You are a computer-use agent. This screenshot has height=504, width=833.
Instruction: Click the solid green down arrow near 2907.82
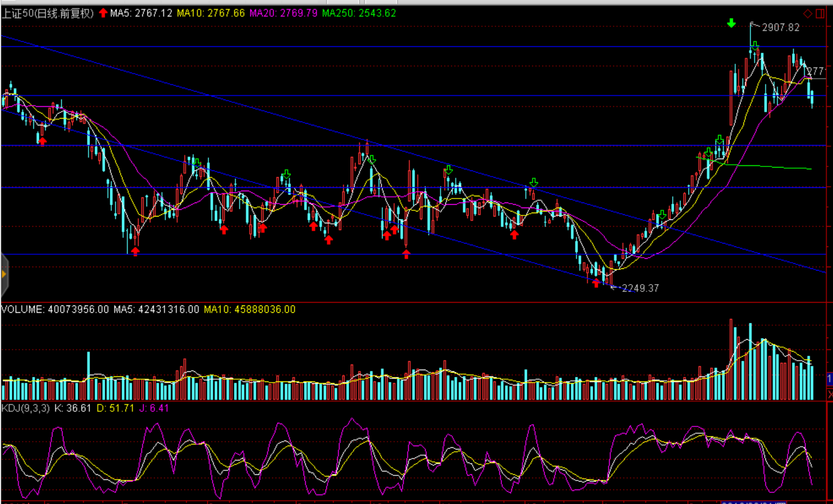(x=731, y=23)
